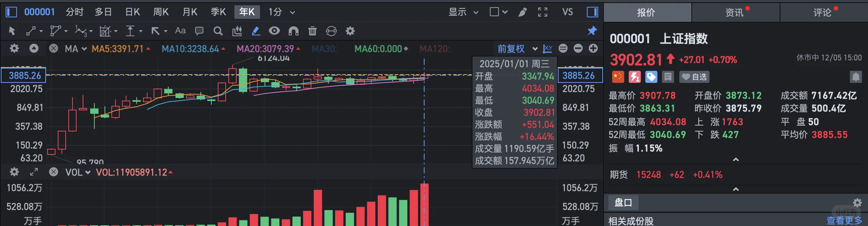Screen dimensions: 868x226
Task: Click the blue highlighter pen tool
Action: point(256,31)
